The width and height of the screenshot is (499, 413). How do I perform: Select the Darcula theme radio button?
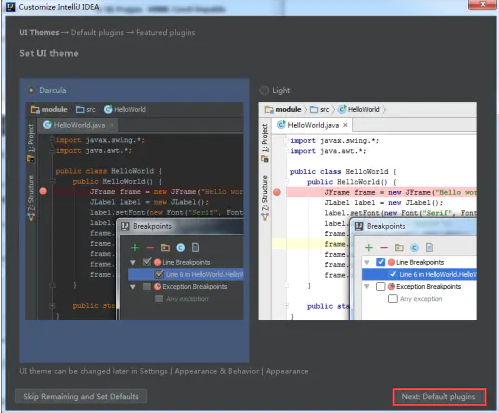pos(31,90)
